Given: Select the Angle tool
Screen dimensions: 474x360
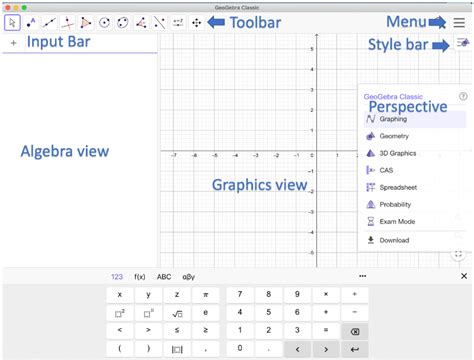Looking at the screenshot, I should [141, 23].
